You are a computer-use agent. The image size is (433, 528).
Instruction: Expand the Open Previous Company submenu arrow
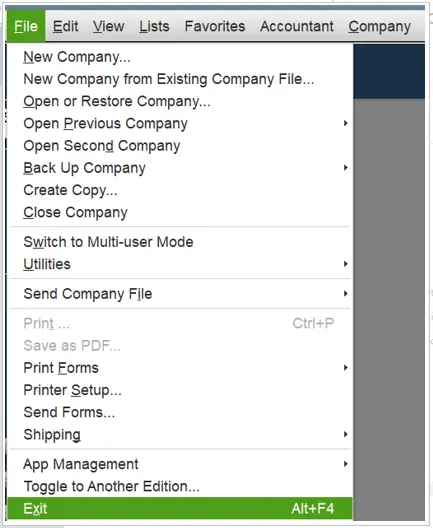345,123
